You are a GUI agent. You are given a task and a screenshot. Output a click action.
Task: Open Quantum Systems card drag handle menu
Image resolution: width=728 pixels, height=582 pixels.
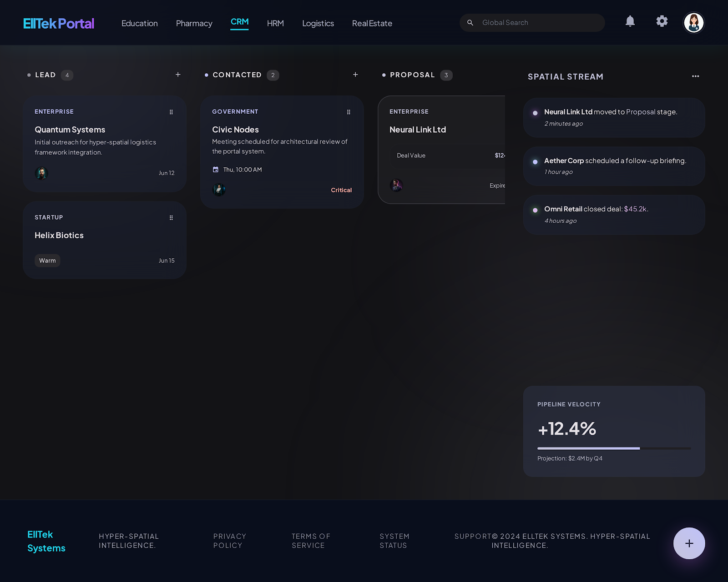point(171,112)
